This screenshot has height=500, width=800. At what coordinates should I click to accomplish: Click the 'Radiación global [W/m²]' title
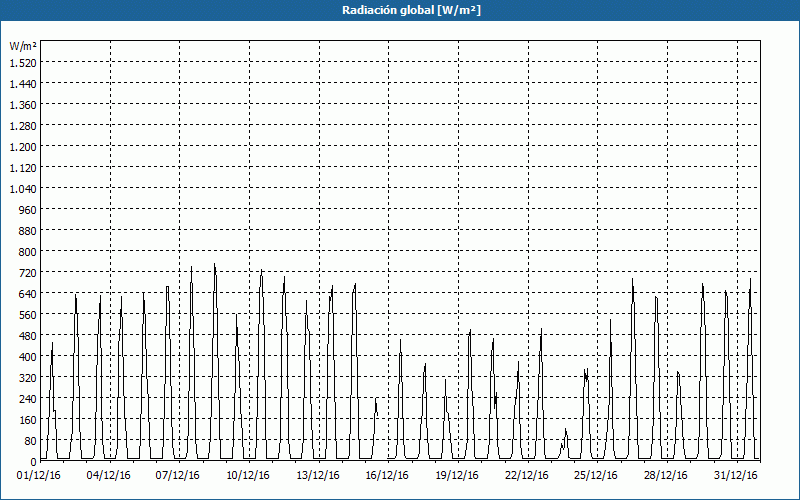(411, 10)
